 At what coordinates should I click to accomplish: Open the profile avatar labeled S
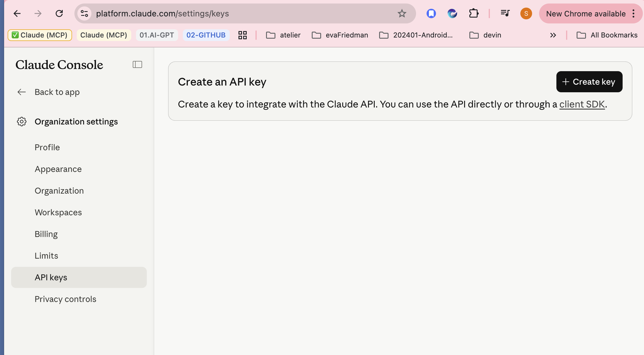[x=526, y=13]
